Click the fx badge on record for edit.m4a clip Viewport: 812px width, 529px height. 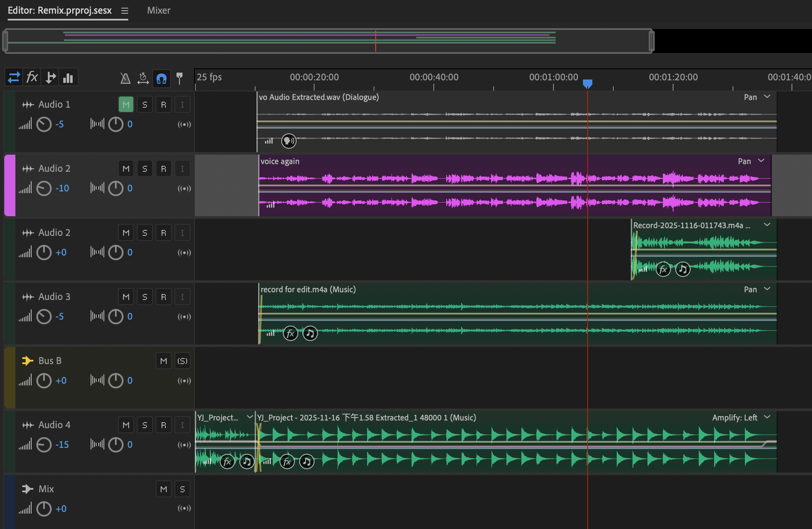tap(291, 333)
